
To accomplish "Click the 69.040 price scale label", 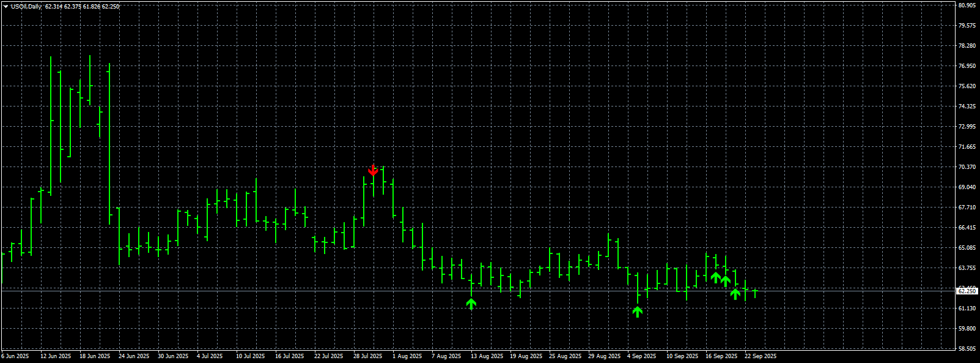I will [x=967, y=187].
